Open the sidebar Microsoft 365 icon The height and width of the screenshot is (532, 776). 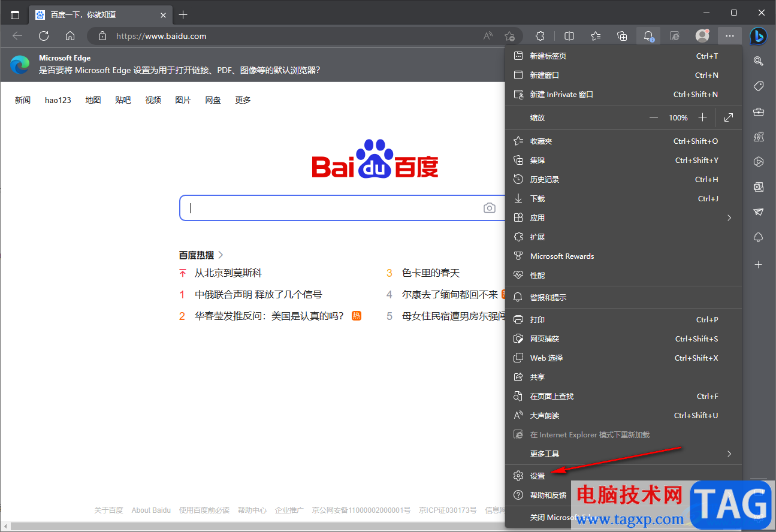point(758,162)
